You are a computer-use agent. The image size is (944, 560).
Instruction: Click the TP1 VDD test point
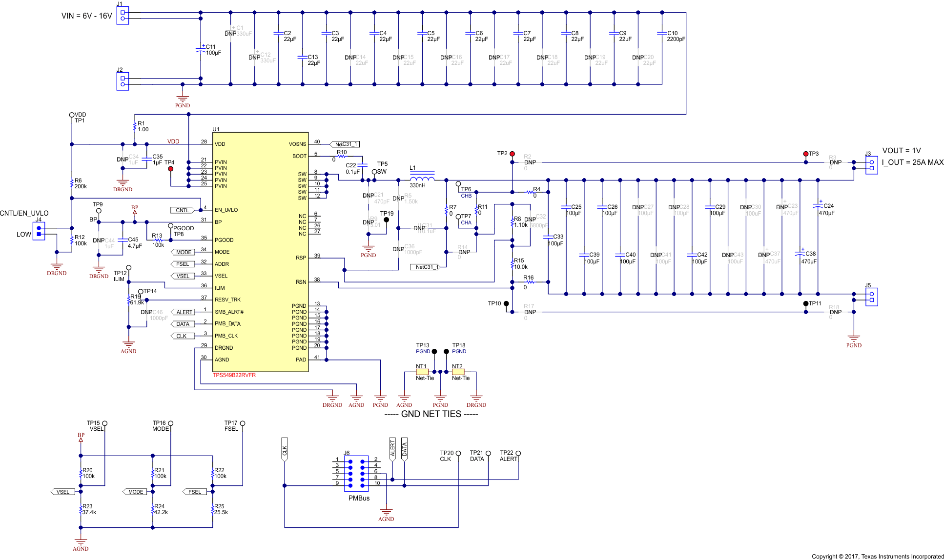click(x=72, y=115)
